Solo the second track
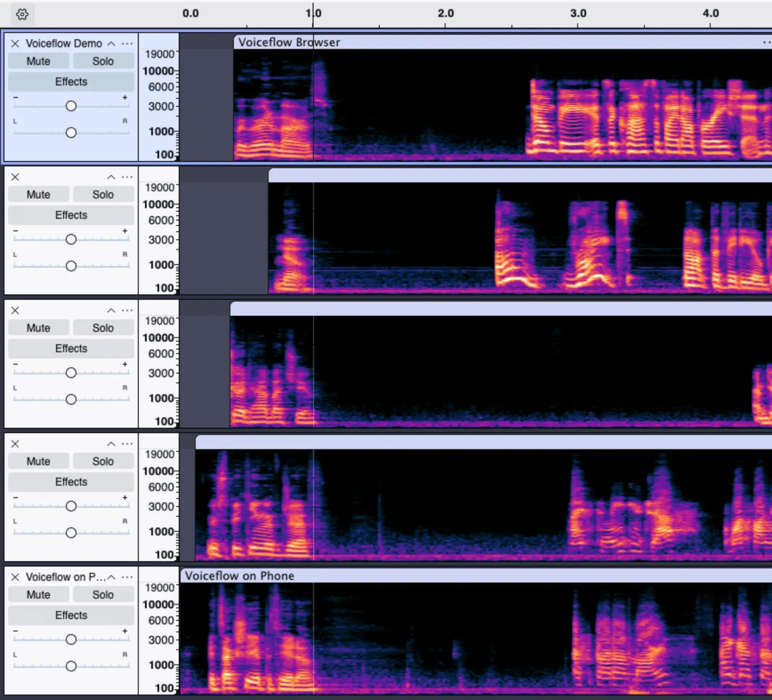 tap(103, 194)
